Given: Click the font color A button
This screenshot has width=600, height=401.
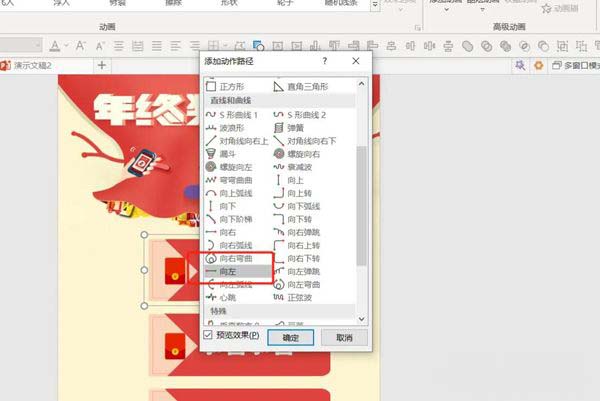Looking at the screenshot, I should coord(55,46).
